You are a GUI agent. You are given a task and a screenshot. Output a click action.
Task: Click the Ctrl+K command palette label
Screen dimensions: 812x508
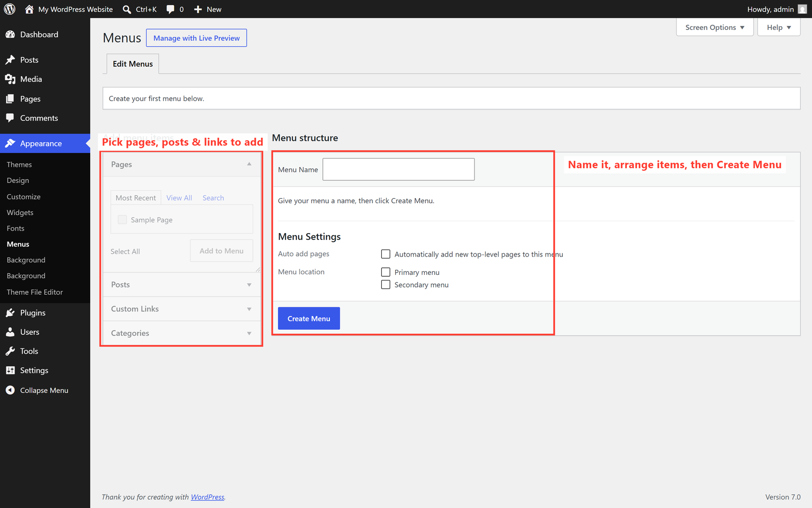146,9
